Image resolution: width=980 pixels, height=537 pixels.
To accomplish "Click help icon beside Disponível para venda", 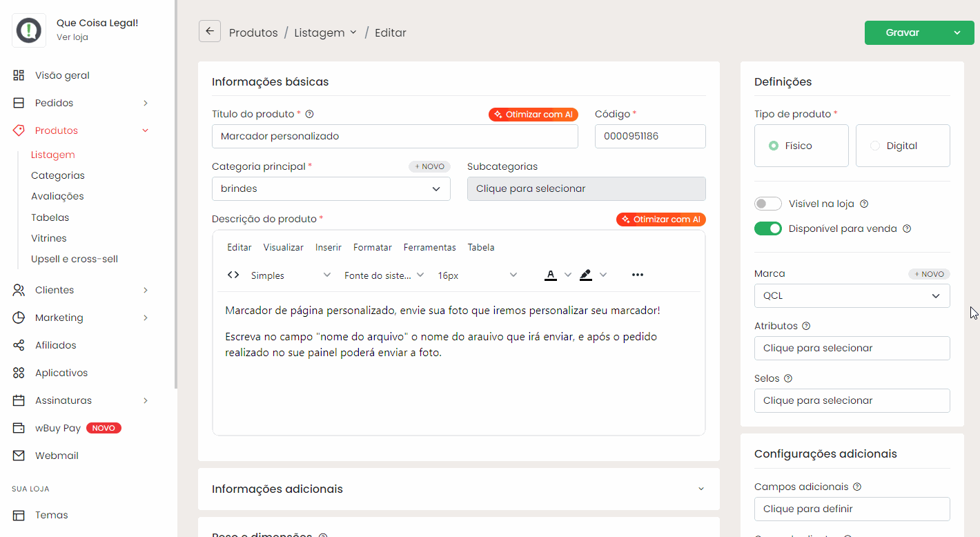I will (907, 228).
